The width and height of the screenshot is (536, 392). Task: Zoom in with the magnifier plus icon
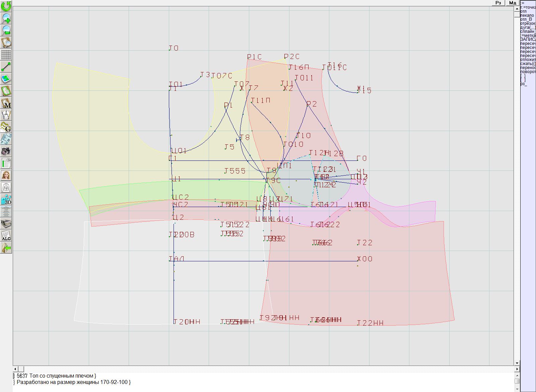point(6,18)
